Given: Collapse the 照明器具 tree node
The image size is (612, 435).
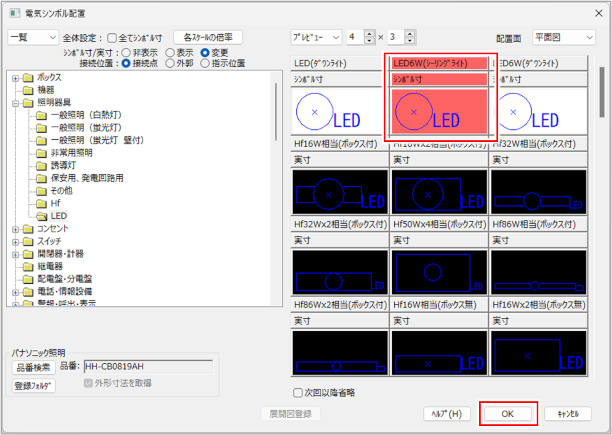Looking at the screenshot, I should (16, 102).
